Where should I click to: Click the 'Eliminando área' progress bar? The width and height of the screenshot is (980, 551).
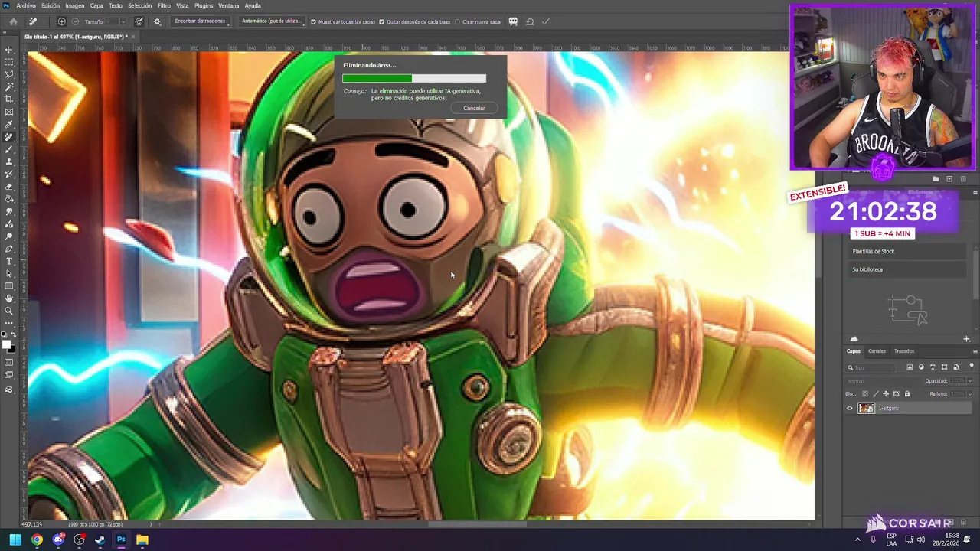414,78
